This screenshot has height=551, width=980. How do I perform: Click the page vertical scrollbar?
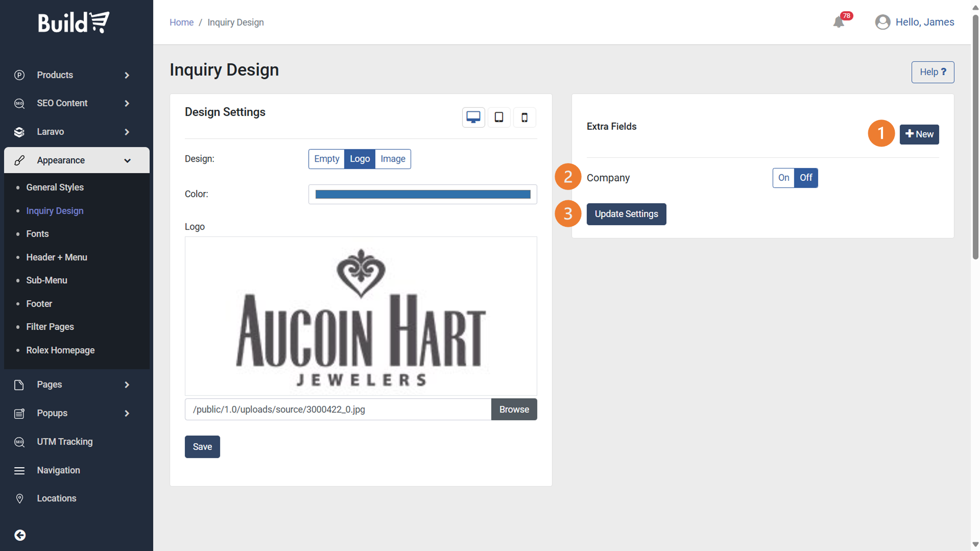975,137
